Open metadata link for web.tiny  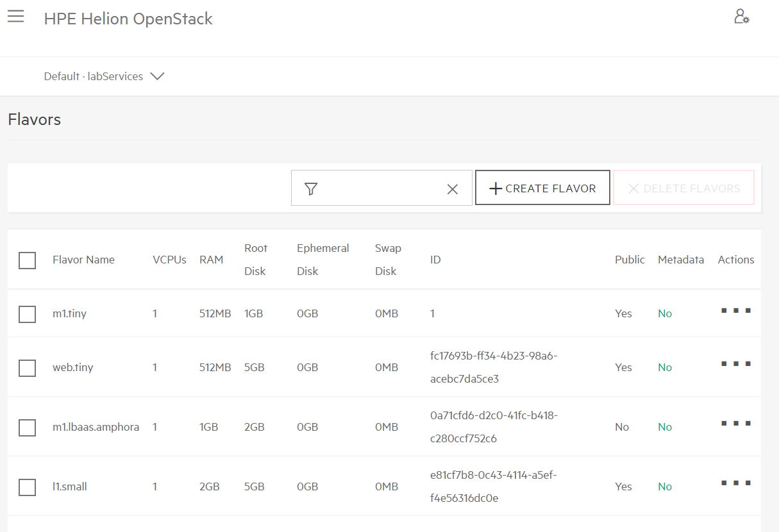665,367
